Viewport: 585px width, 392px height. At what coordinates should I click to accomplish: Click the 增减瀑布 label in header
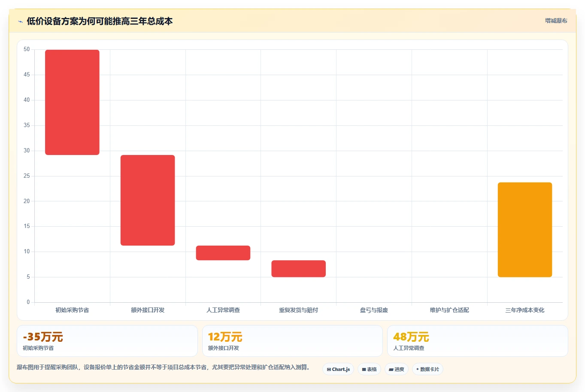(x=556, y=21)
